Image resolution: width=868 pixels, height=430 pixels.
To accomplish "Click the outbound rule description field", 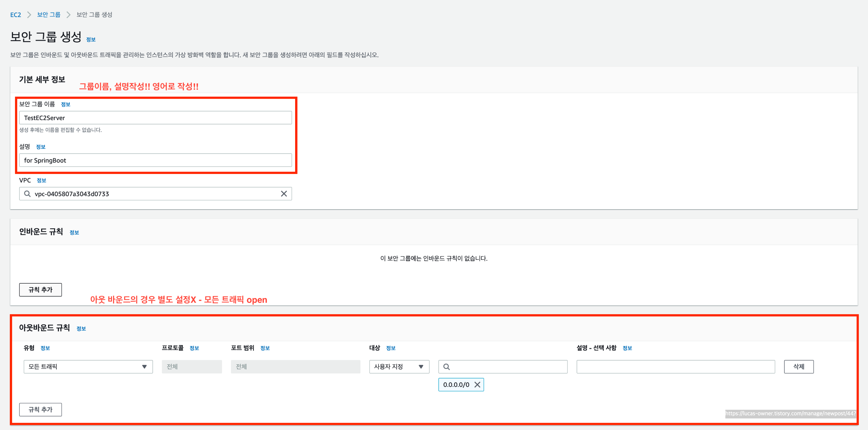I will coord(675,367).
